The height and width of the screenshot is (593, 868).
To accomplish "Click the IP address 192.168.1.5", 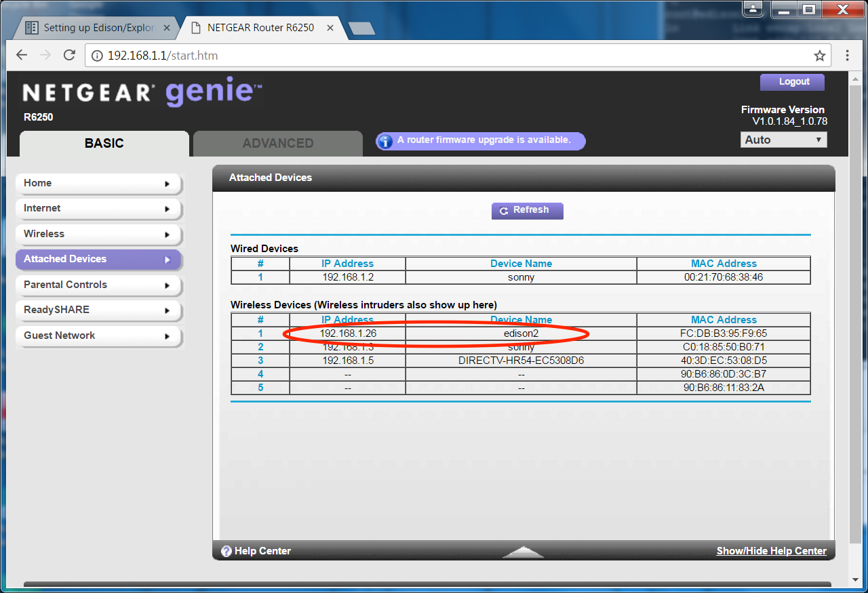I will (x=347, y=361).
